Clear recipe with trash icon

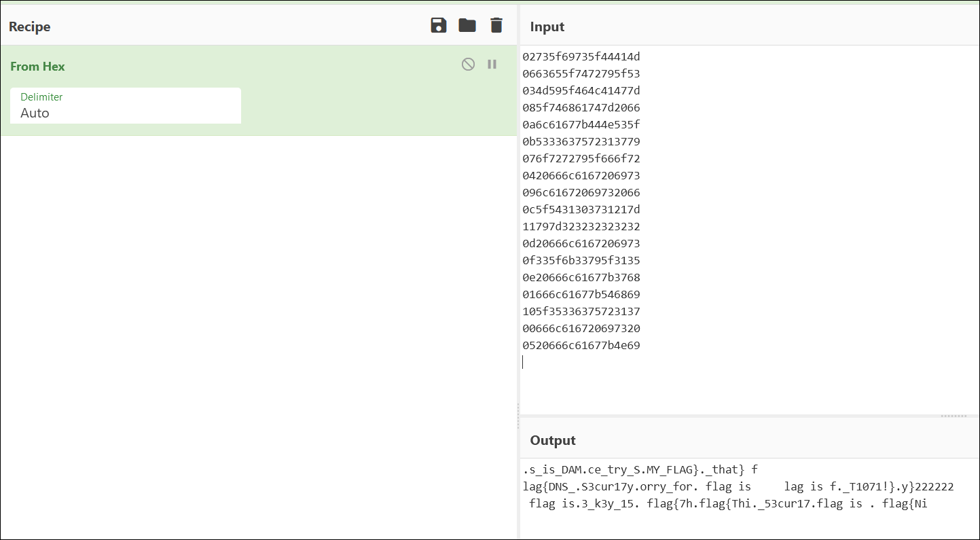coord(496,26)
